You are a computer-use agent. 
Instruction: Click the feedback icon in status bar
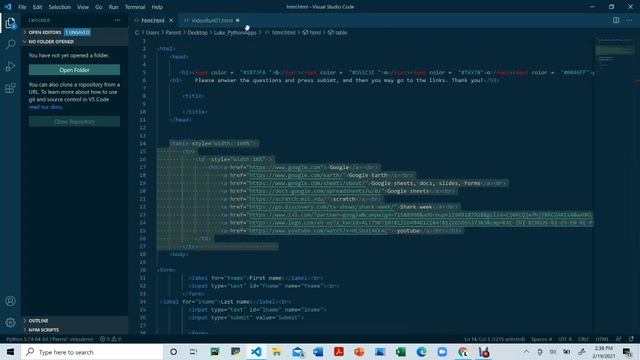[618, 339]
